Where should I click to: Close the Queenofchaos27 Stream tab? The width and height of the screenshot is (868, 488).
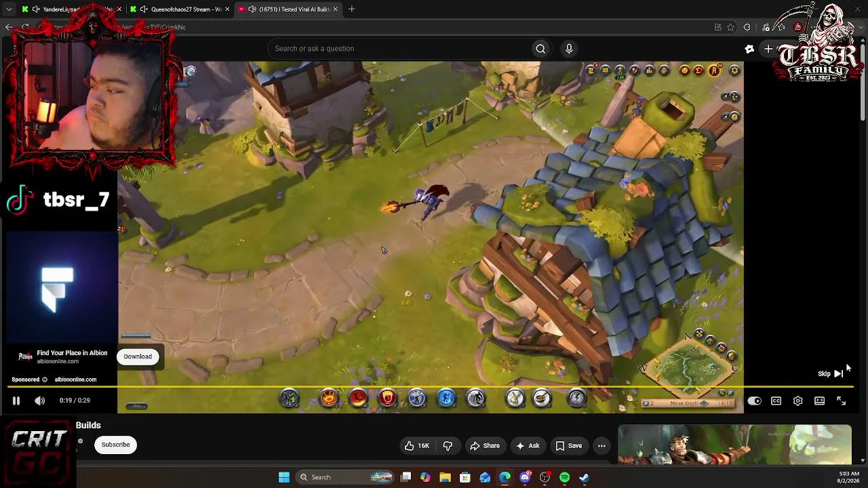(227, 9)
